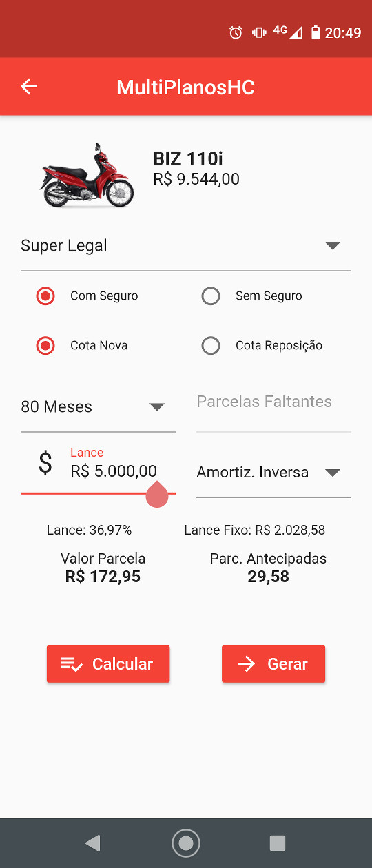This screenshot has height=868, width=372.
Task: Tap the Android back navigation triangle
Action: coord(93,843)
